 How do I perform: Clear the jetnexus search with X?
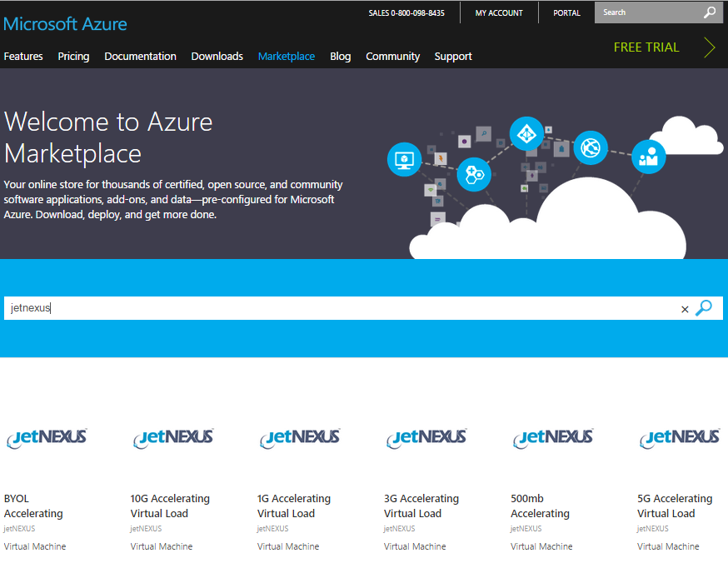point(685,309)
